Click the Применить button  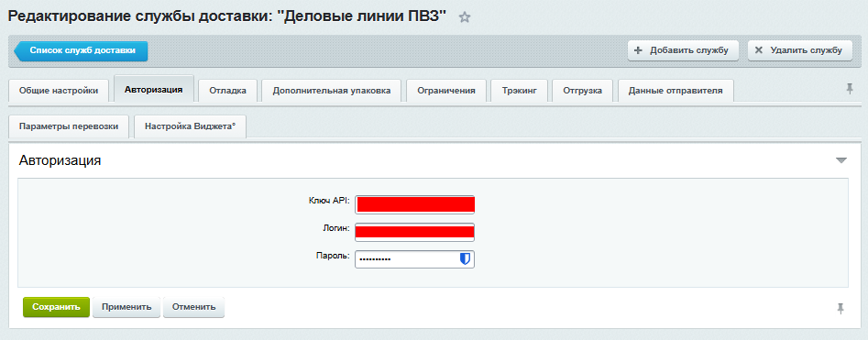pos(126,307)
